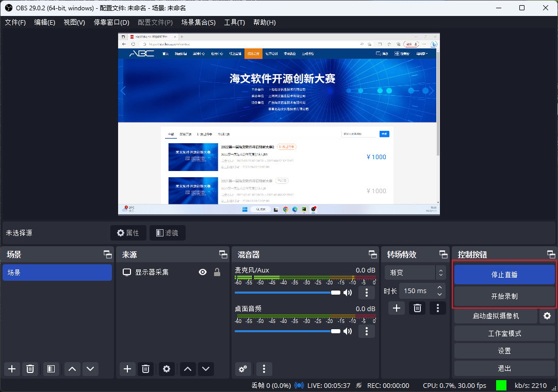Screen dimensions: 558x392
Task: Undock the 来源 panel with its float icon
Action: (x=223, y=254)
